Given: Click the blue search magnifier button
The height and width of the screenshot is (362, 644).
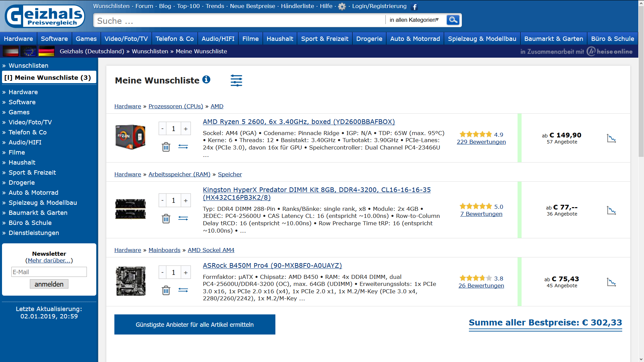Looking at the screenshot, I should 453,20.
